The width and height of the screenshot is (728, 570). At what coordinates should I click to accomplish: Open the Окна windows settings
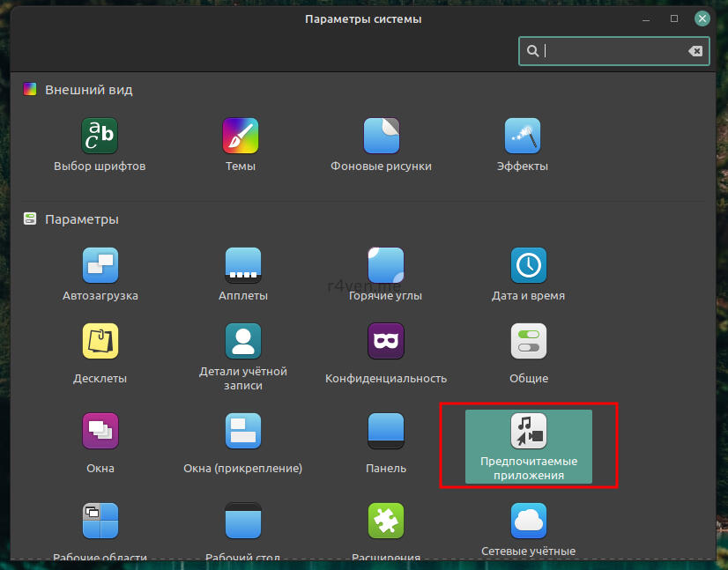(100, 432)
